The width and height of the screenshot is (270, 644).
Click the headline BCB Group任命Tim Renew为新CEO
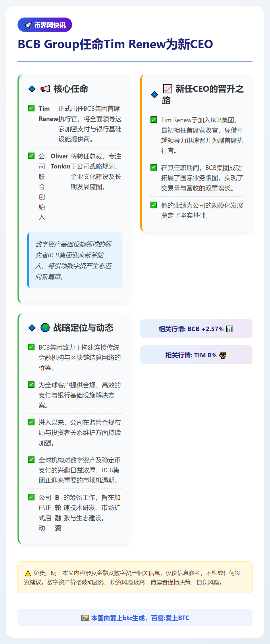tap(115, 44)
